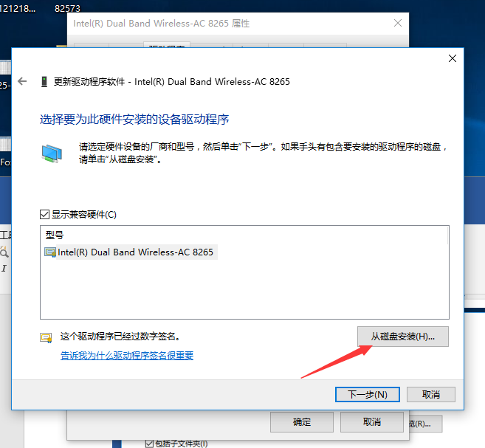Click the 下一步(N) button
This screenshot has width=485, height=448.
[x=368, y=395]
